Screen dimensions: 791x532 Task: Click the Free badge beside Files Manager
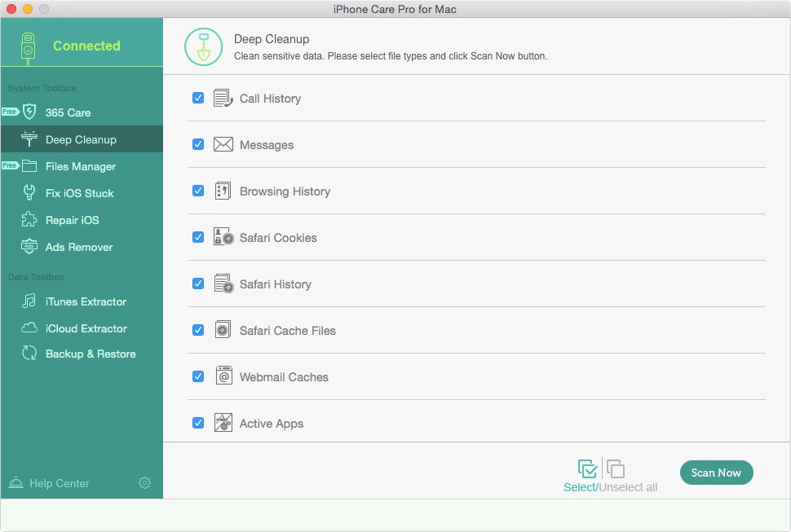[10, 165]
